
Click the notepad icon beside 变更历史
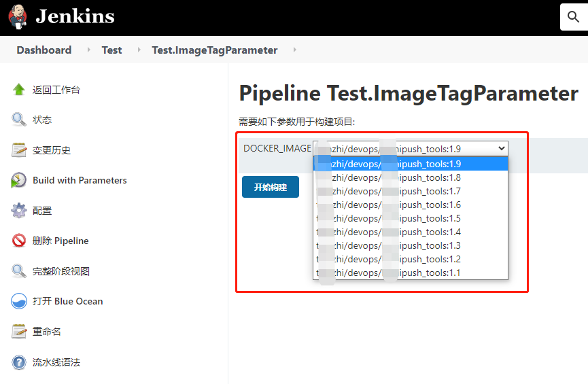tap(19, 150)
